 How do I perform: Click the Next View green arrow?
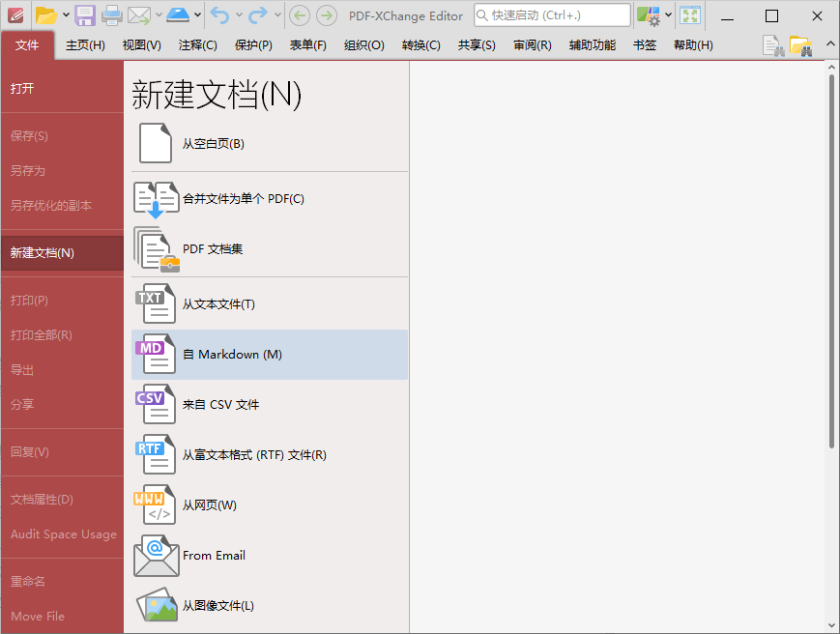pos(325,15)
